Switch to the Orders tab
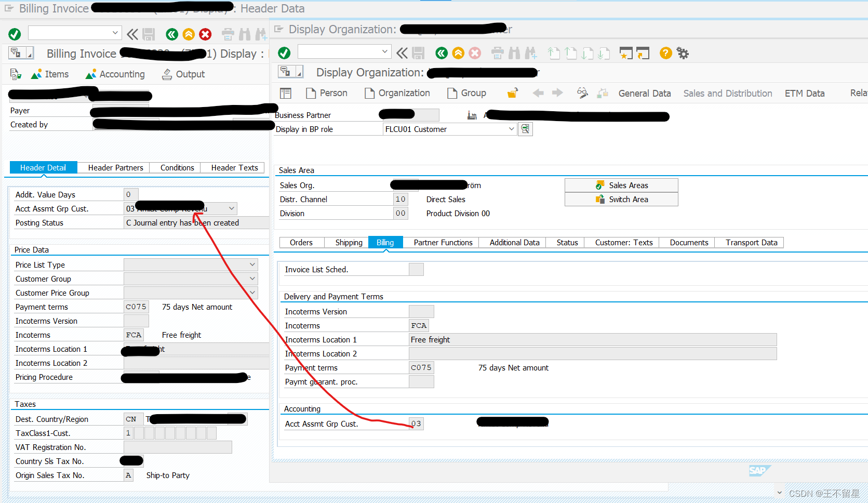The height and width of the screenshot is (503, 868). [x=301, y=243]
